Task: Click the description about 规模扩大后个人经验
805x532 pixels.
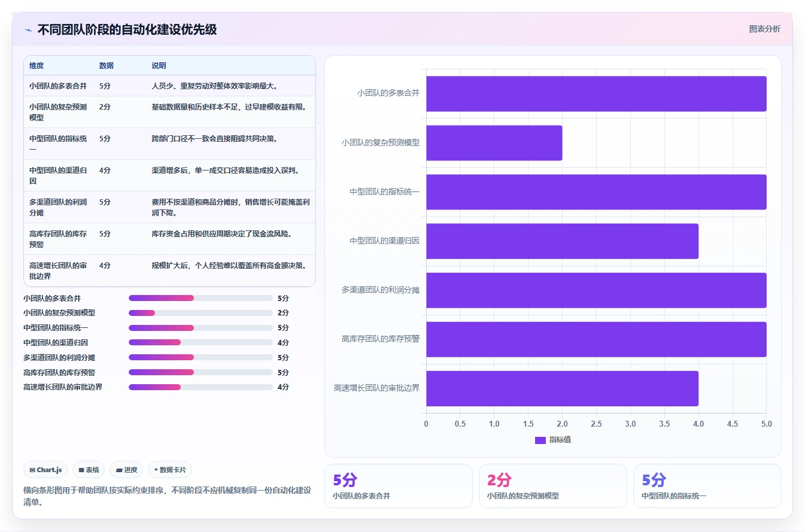Action: [x=229, y=266]
